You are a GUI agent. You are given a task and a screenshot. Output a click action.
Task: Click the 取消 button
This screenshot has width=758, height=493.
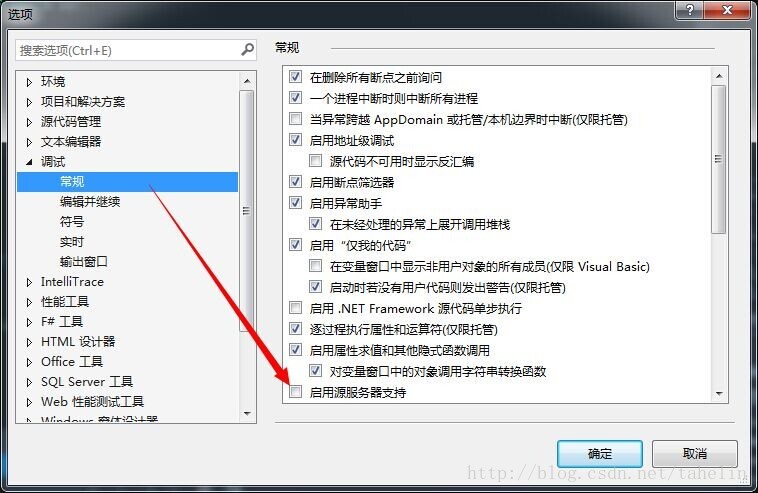[695, 453]
